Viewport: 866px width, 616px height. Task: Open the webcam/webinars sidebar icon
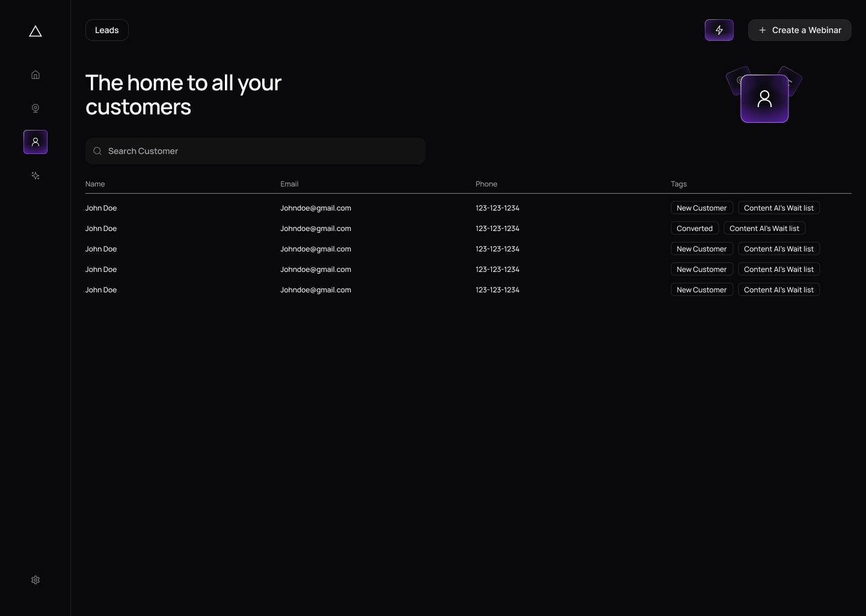[35, 108]
